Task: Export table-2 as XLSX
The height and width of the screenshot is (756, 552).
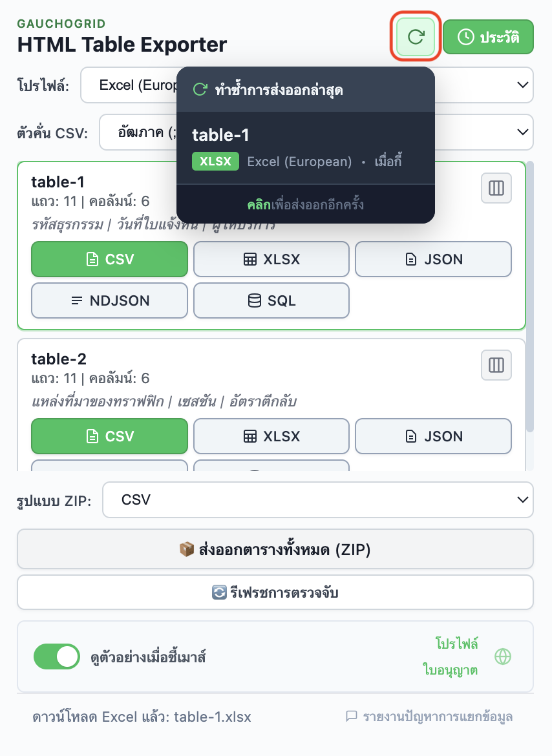Action: [x=271, y=436]
